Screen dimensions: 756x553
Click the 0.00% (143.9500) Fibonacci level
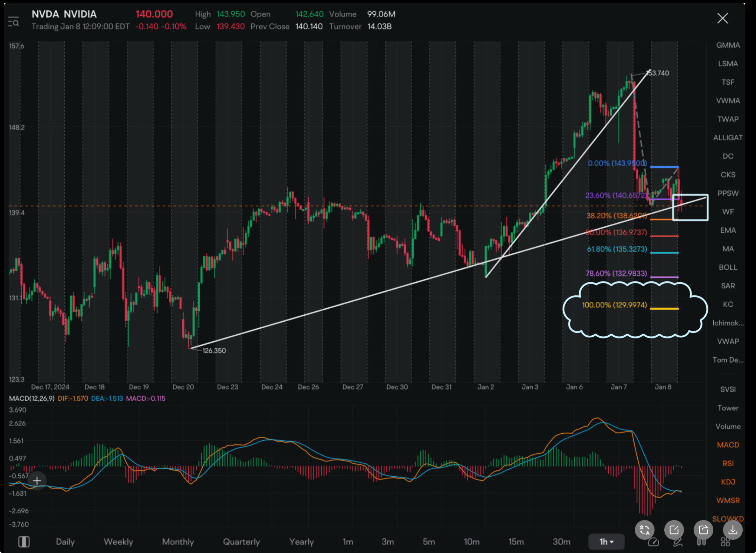(x=617, y=163)
